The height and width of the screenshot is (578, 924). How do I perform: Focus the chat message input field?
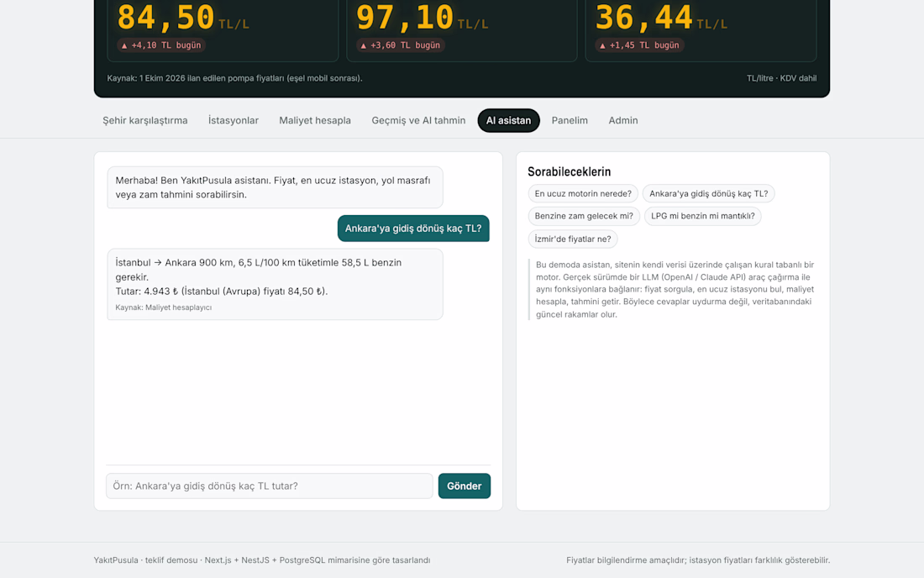(270, 486)
